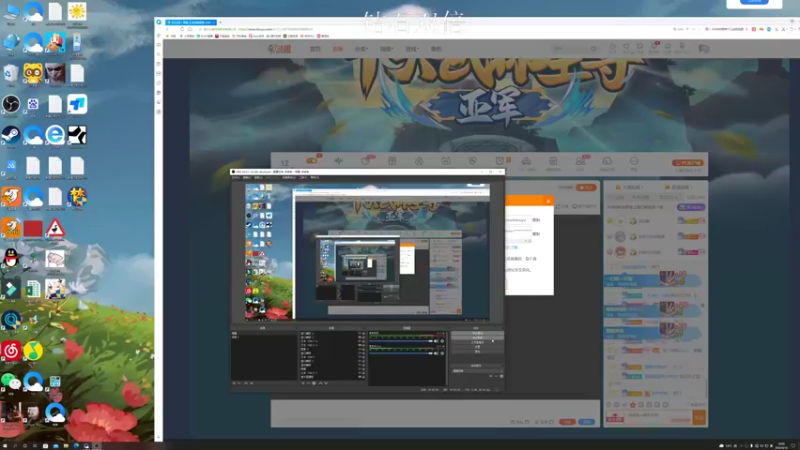Select the Network globe desktop icon
This screenshot has width=800, height=450.
point(11,43)
